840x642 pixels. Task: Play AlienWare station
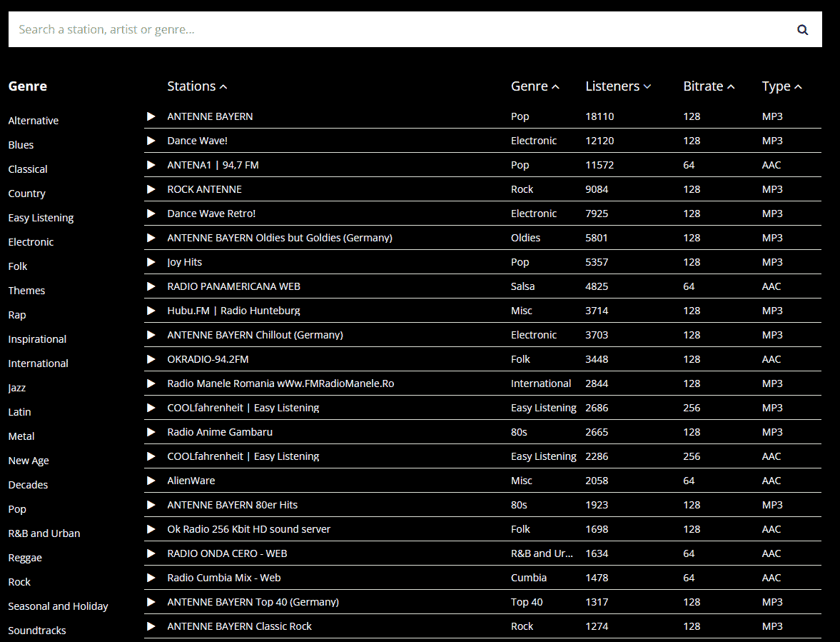151,481
